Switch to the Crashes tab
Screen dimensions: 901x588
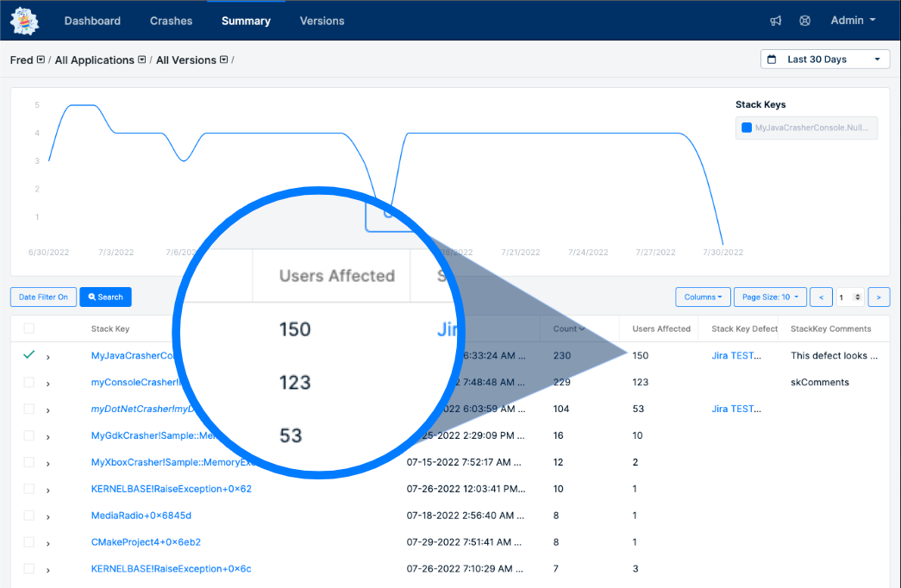pos(171,20)
